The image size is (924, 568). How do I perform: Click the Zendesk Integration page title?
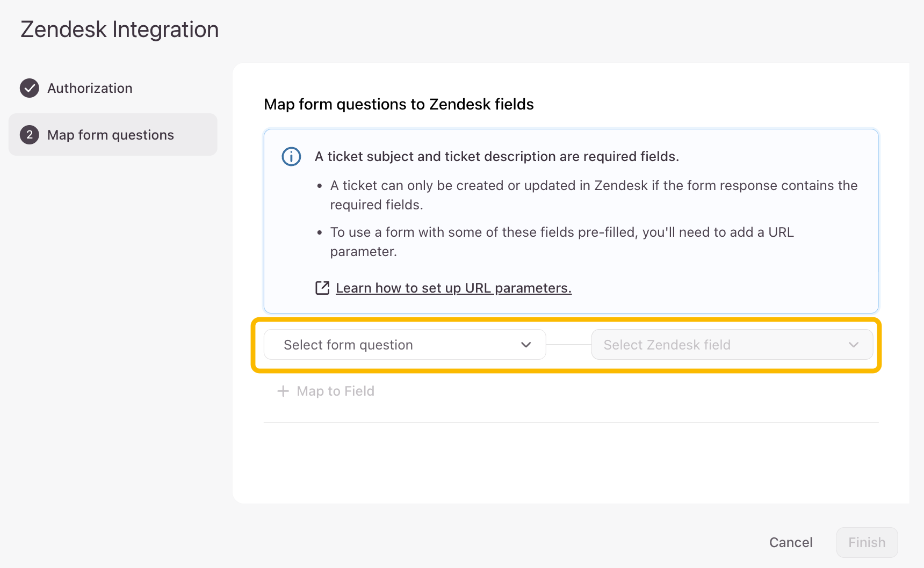click(120, 30)
